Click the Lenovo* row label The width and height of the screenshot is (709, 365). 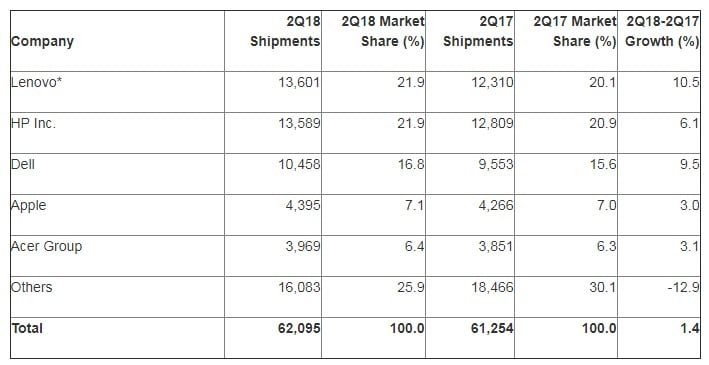[36, 83]
